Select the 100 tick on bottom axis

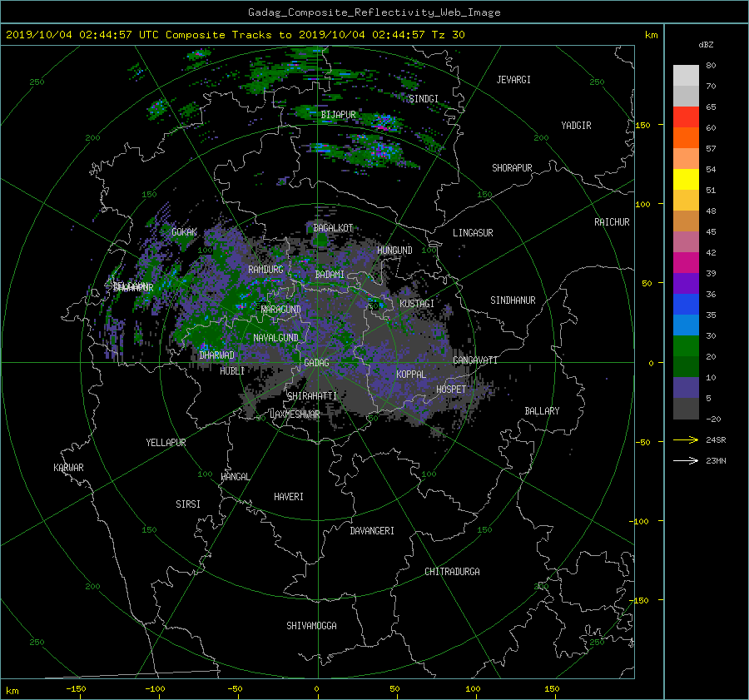(473, 688)
